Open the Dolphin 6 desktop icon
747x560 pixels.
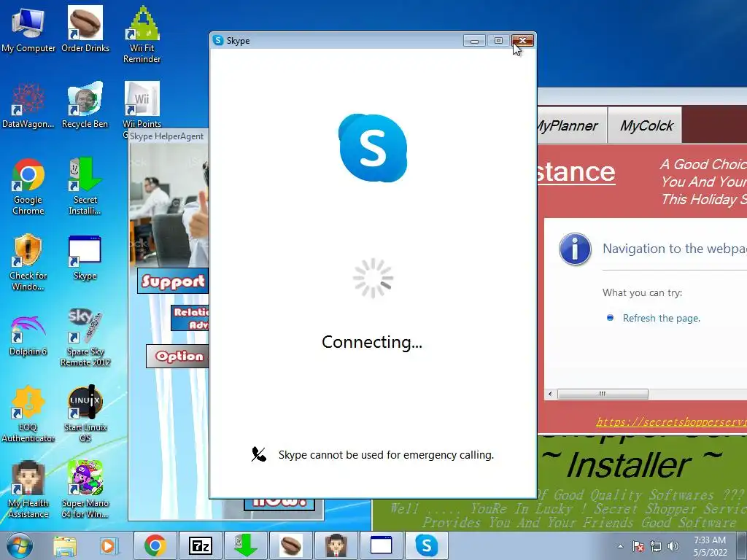coord(28,335)
